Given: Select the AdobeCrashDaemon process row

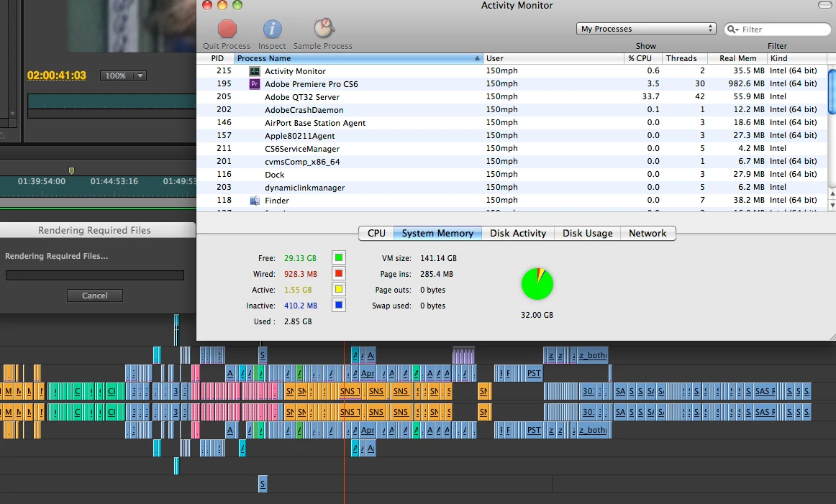Looking at the screenshot, I should click(x=512, y=110).
